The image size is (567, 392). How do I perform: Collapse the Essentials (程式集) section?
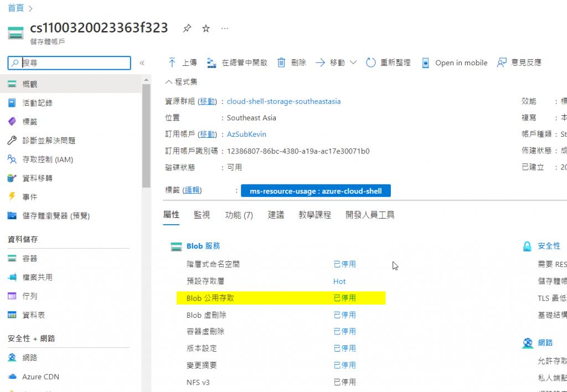(181, 82)
